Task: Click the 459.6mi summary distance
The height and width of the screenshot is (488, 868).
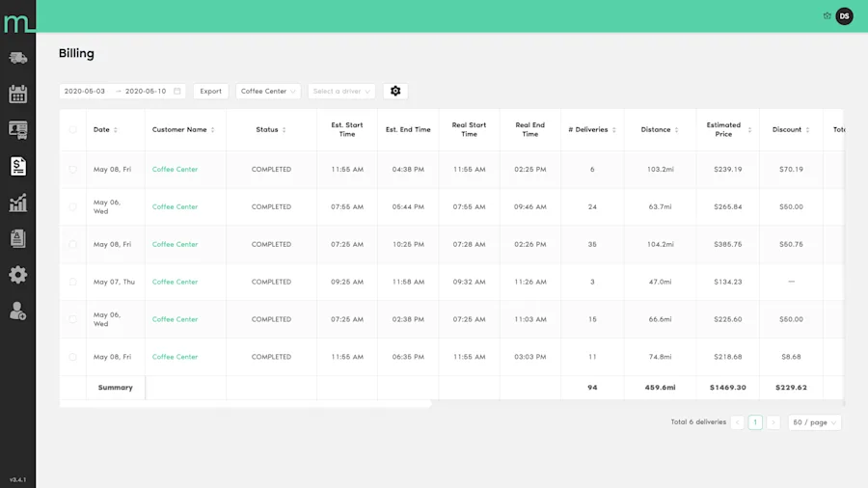Action: (x=660, y=388)
